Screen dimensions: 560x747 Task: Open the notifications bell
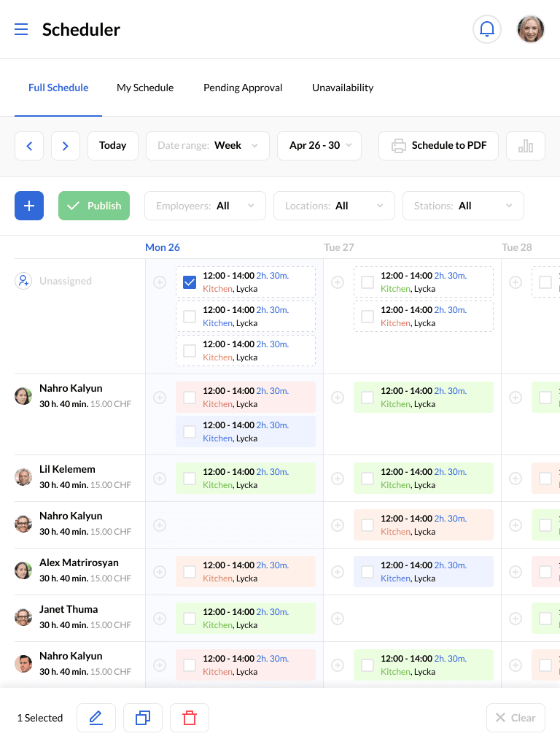[x=487, y=29]
